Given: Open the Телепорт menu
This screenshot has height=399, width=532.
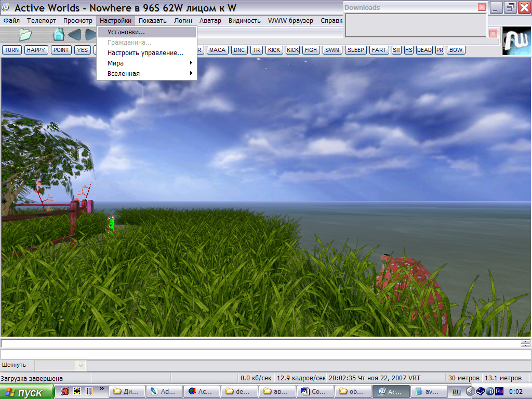Looking at the screenshot, I should (42, 21).
